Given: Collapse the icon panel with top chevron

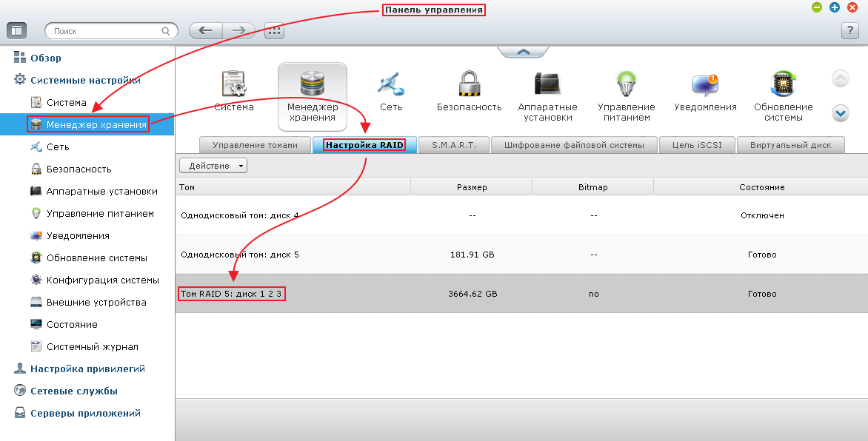Looking at the screenshot, I should coord(523,52).
